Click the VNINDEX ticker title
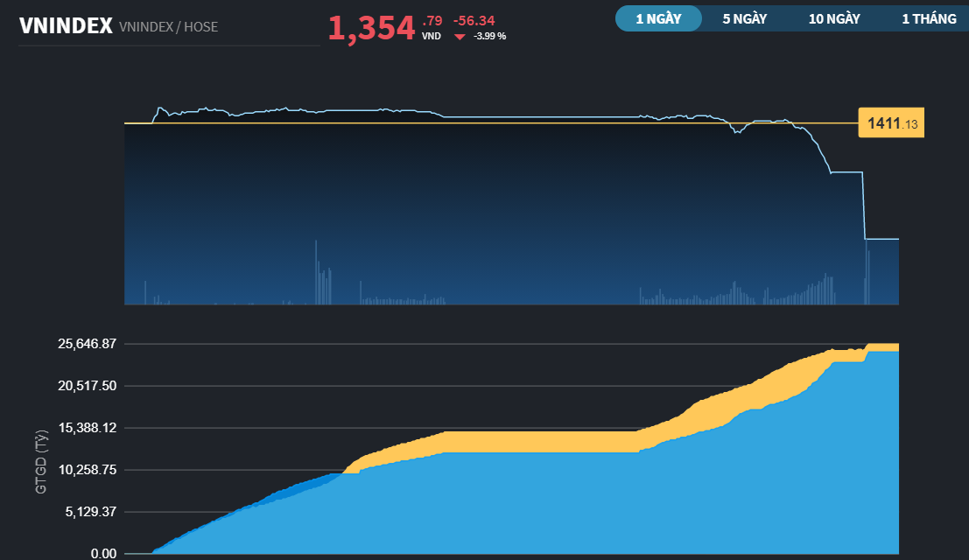The height and width of the screenshot is (560, 969). pyautogui.click(x=66, y=26)
